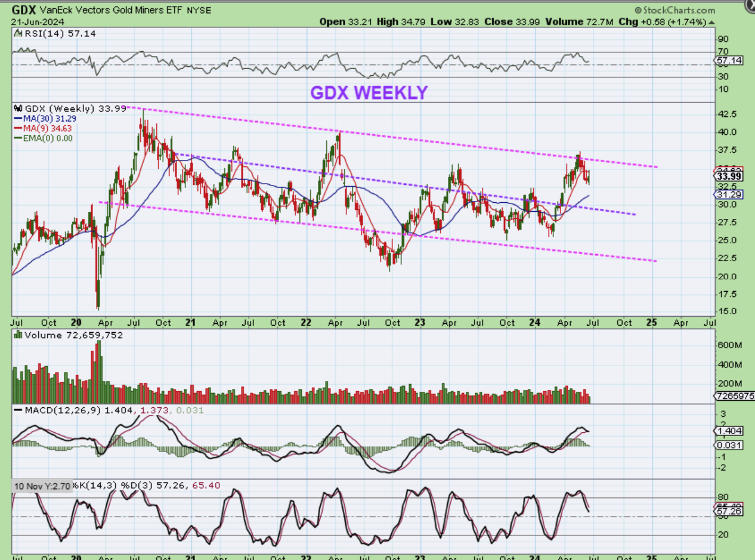Click the '20' year label below the price chart
The height and width of the screenshot is (560, 755).
(x=76, y=323)
